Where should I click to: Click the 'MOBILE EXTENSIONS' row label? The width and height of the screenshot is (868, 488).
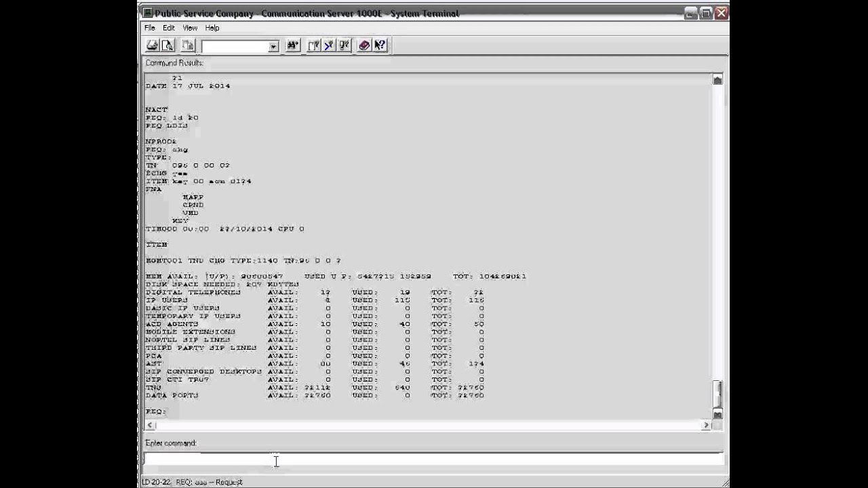[x=191, y=332]
